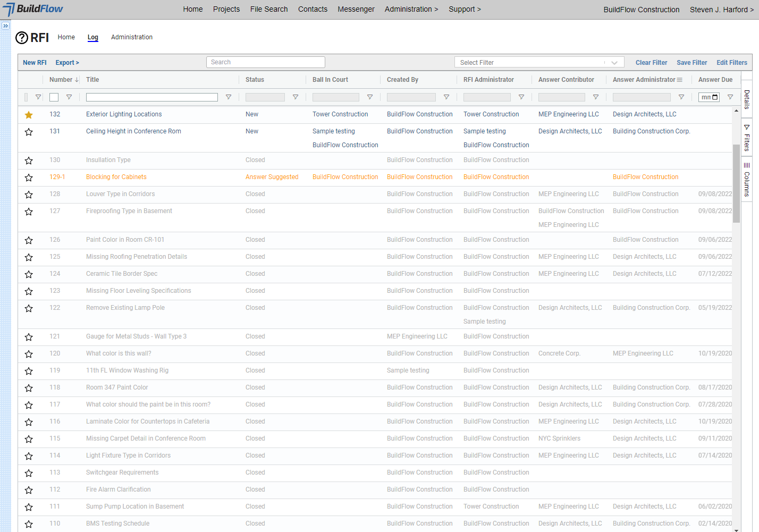The image size is (759, 532).
Task: Open Answer Administrator column menu icon
Action: 679,80
